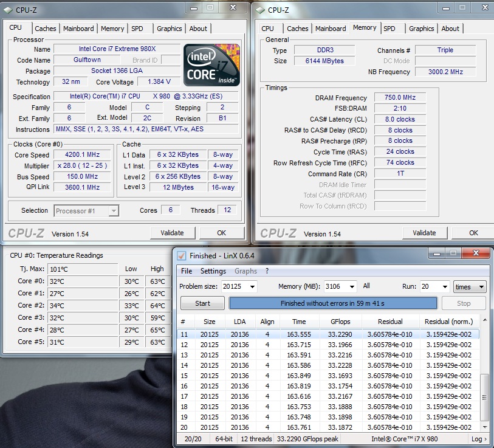The width and height of the screenshot is (494, 448).
Task: Click the DRAM Frequency 750.0 MHz value
Action: click(400, 97)
